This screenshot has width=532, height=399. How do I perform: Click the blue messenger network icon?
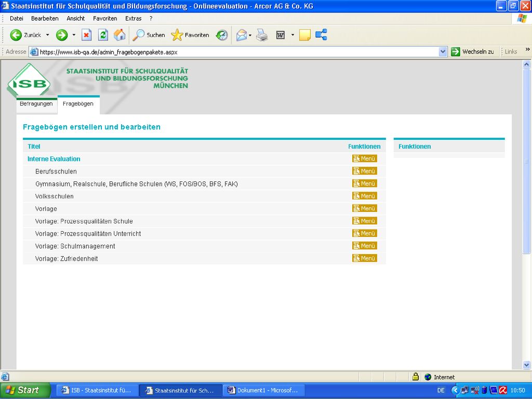(x=321, y=35)
